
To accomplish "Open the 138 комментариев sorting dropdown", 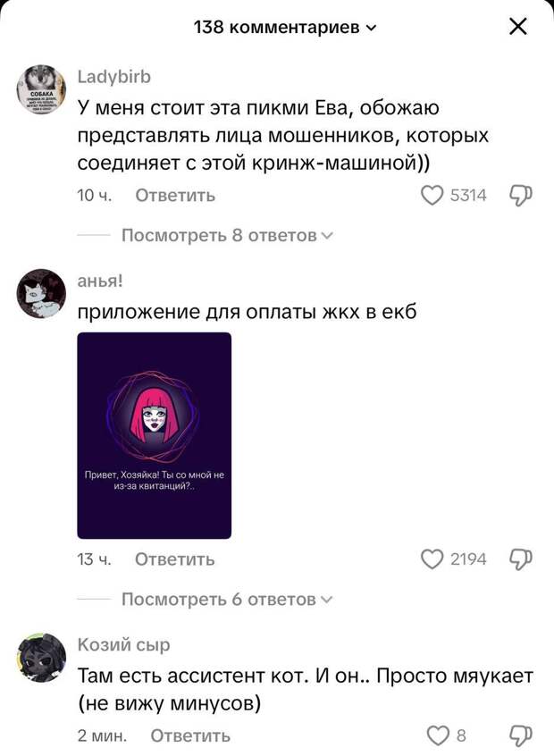I will click(x=284, y=27).
